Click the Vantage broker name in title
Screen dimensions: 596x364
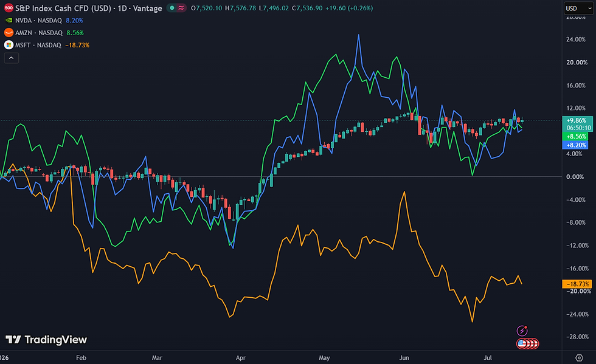point(147,8)
